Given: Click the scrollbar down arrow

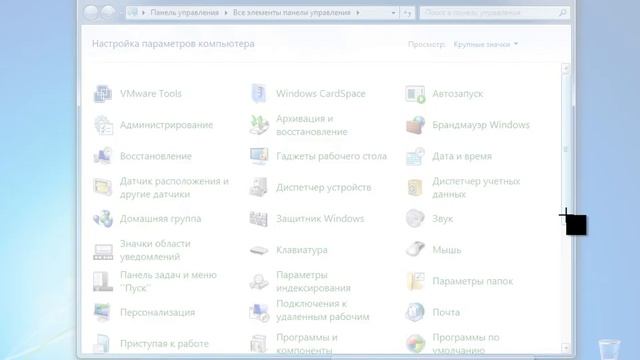Looking at the screenshot, I should 565,348.
